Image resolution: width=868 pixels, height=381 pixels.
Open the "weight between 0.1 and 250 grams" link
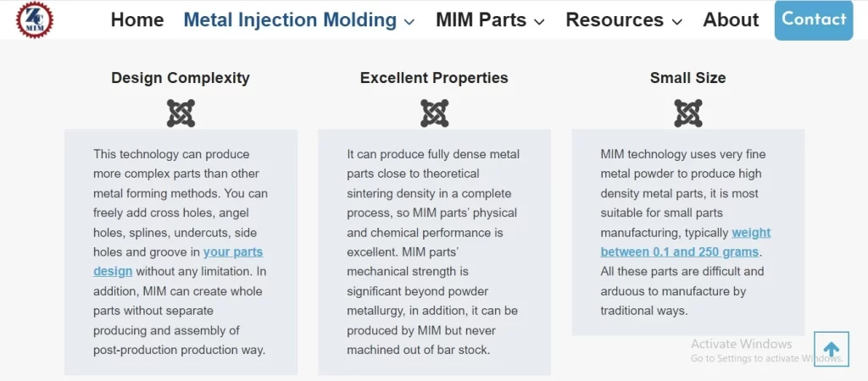coord(750,233)
